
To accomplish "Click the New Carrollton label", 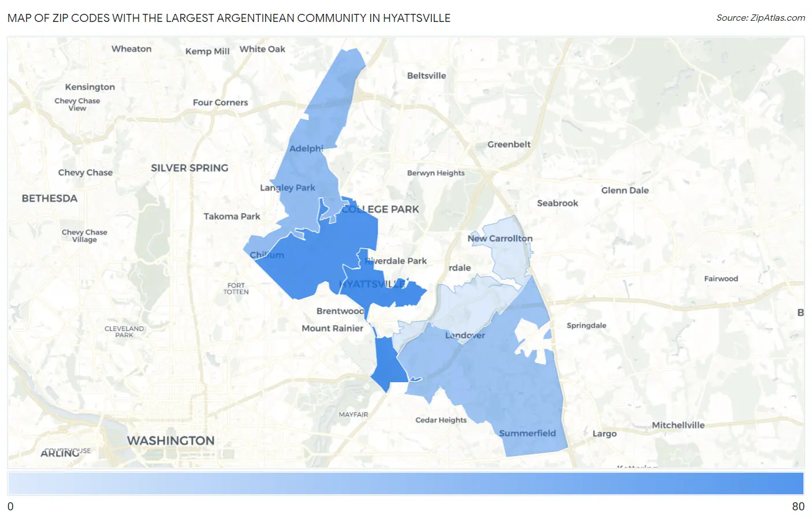I will [500, 238].
